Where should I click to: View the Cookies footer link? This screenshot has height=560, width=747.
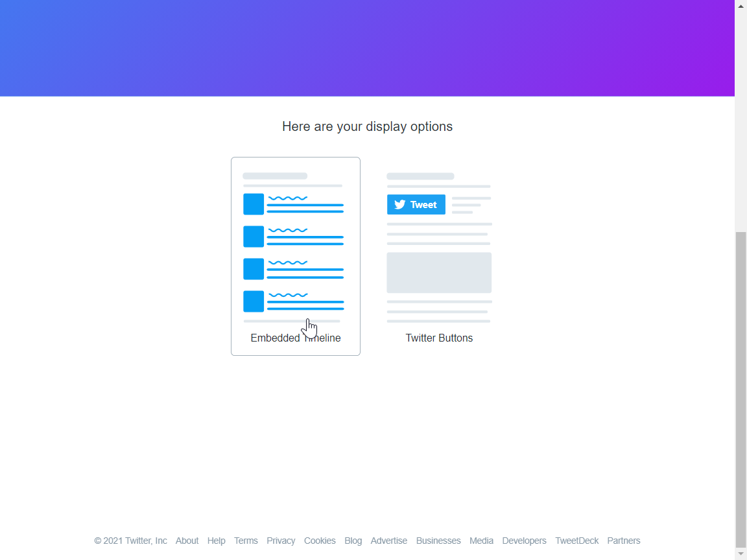[320, 541]
